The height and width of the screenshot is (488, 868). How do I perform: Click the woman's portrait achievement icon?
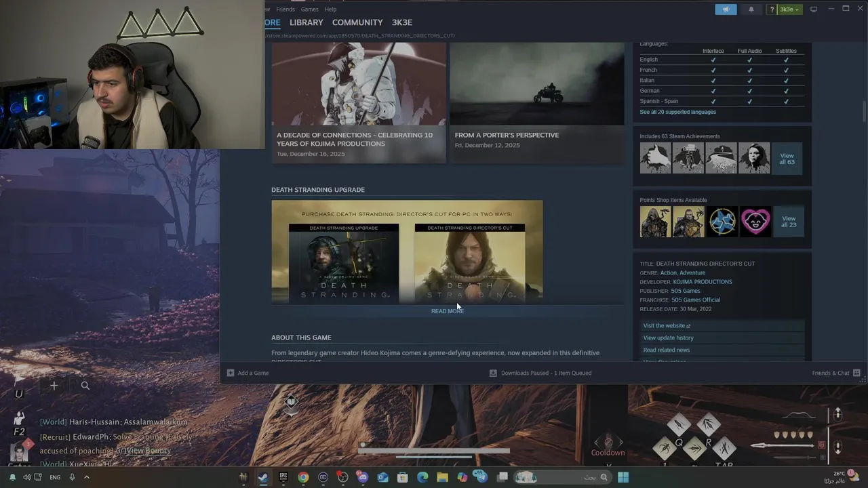click(754, 158)
